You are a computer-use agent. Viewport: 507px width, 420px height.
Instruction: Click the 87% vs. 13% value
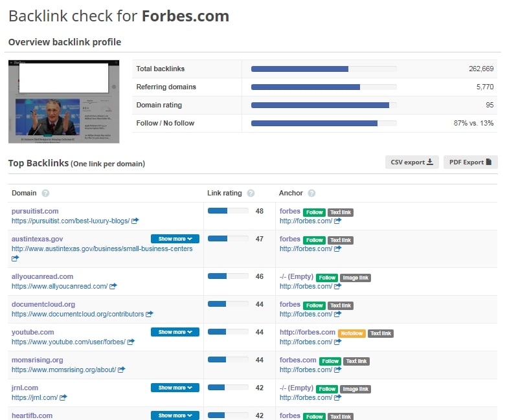[473, 123]
